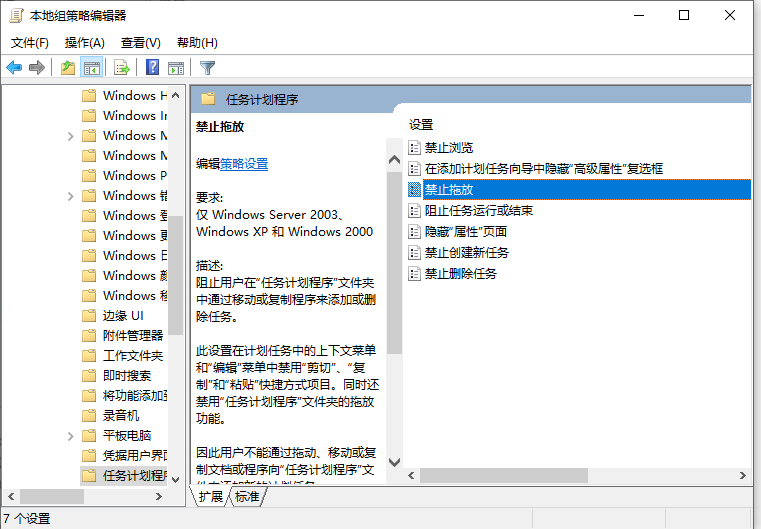Click the filter funnel toolbar icon
761x529 pixels.
point(207,68)
